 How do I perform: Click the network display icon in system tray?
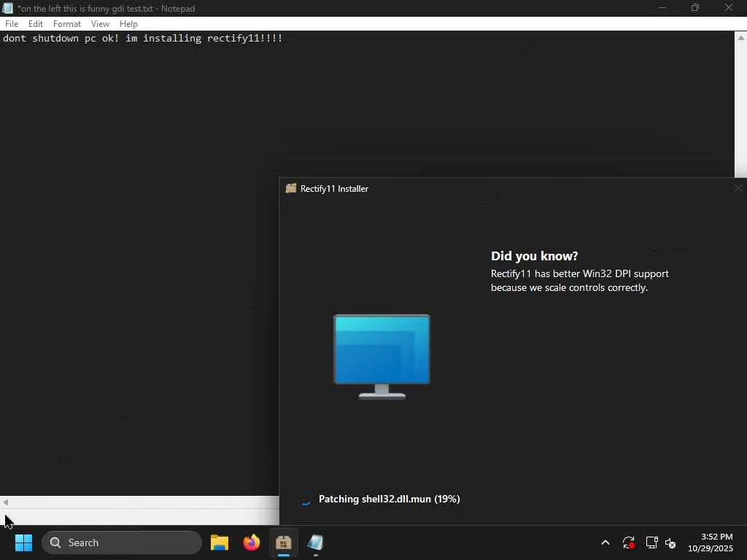(651, 542)
